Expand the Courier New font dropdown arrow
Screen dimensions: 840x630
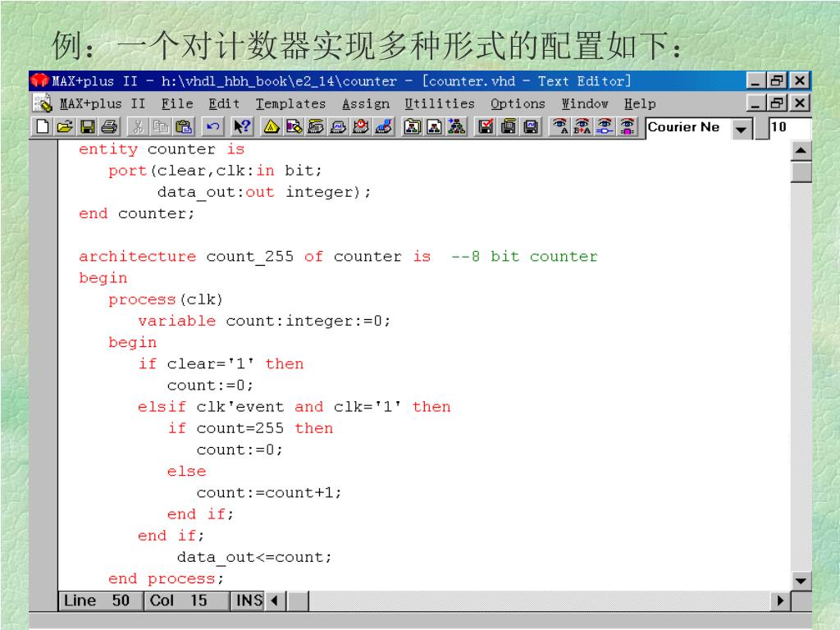[x=742, y=129]
